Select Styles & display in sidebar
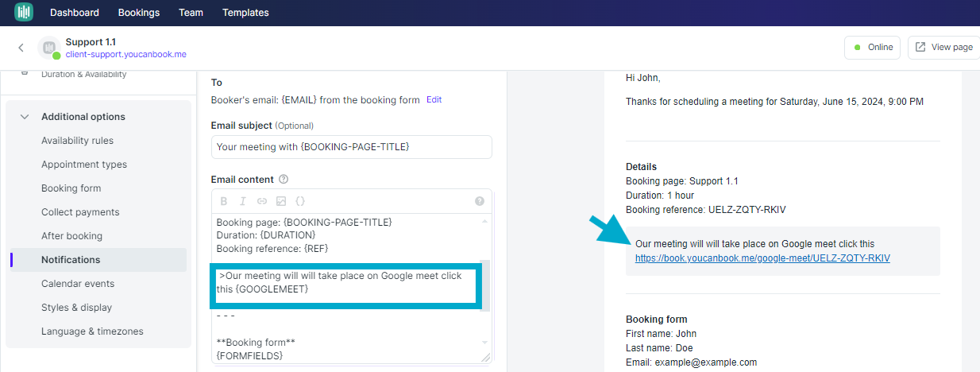 tap(76, 308)
